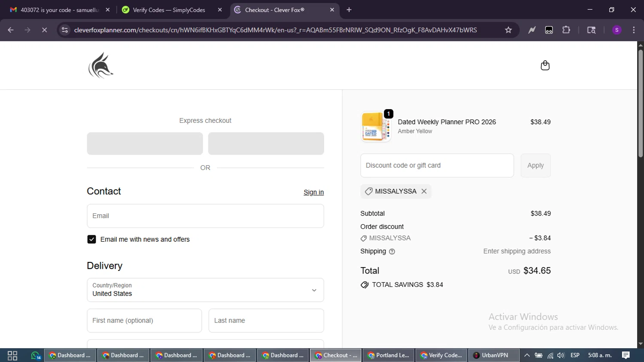Click the TOTAL SAVINGS $3.84 text
The width and height of the screenshot is (644, 362).
coord(407,285)
